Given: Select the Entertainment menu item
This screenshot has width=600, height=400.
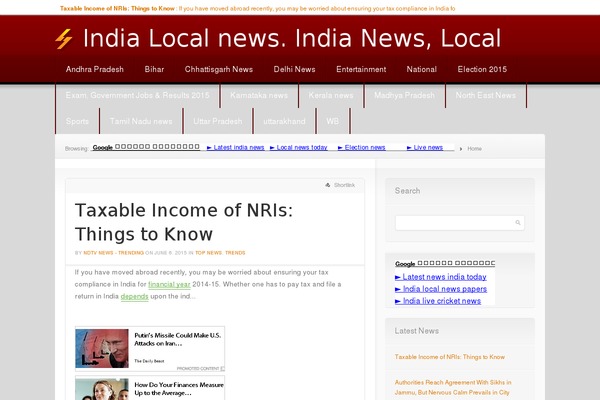Looking at the screenshot, I should pos(361,69).
